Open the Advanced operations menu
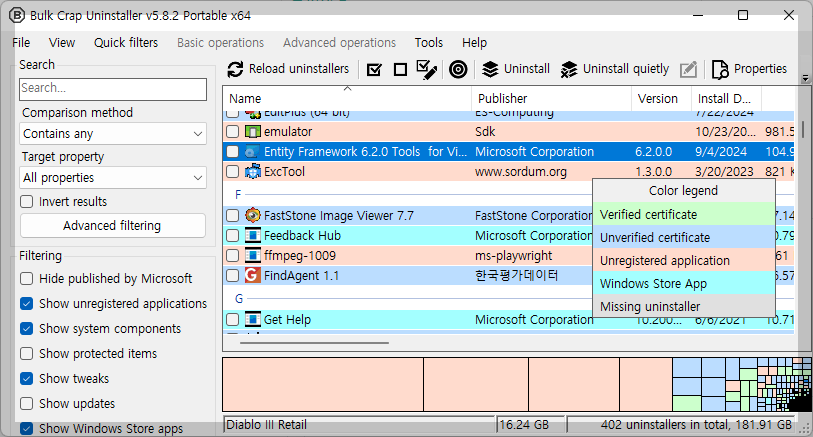 click(340, 43)
